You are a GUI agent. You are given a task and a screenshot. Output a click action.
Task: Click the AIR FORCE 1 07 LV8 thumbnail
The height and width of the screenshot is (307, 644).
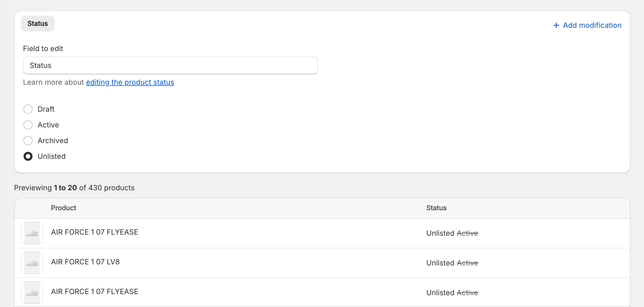pyautogui.click(x=32, y=263)
